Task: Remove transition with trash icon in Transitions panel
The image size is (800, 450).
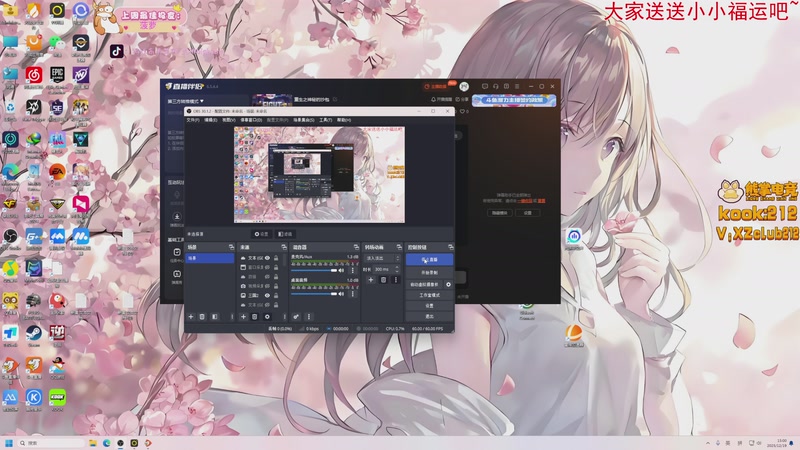Action: (384, 280)
